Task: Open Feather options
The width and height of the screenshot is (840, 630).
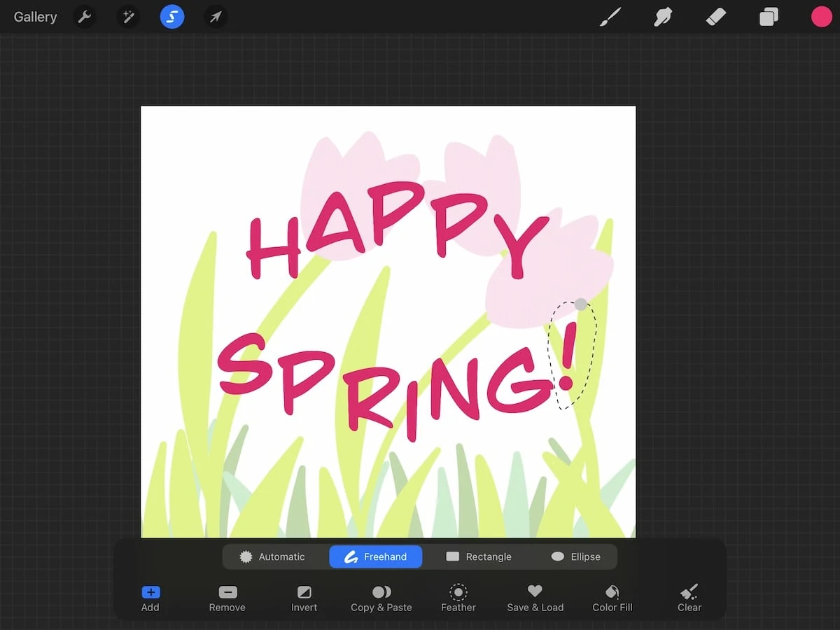Action: coord(458,599)
